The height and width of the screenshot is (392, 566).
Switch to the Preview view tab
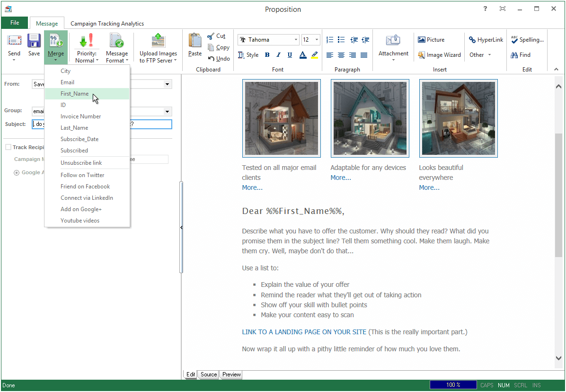point(231,374)
